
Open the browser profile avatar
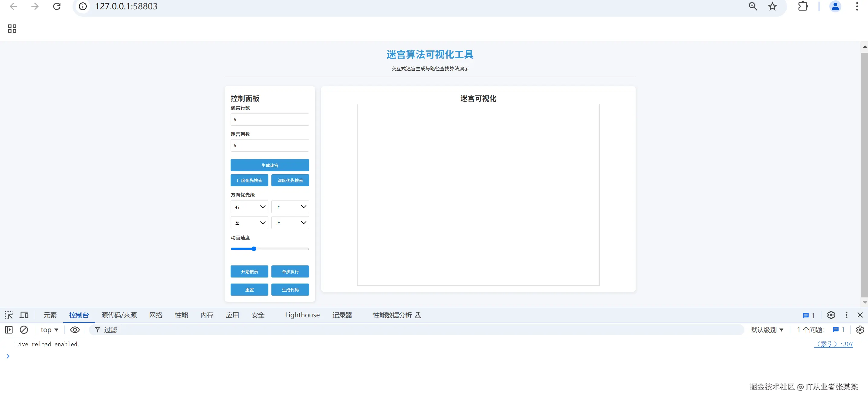[x=835, y=6]
